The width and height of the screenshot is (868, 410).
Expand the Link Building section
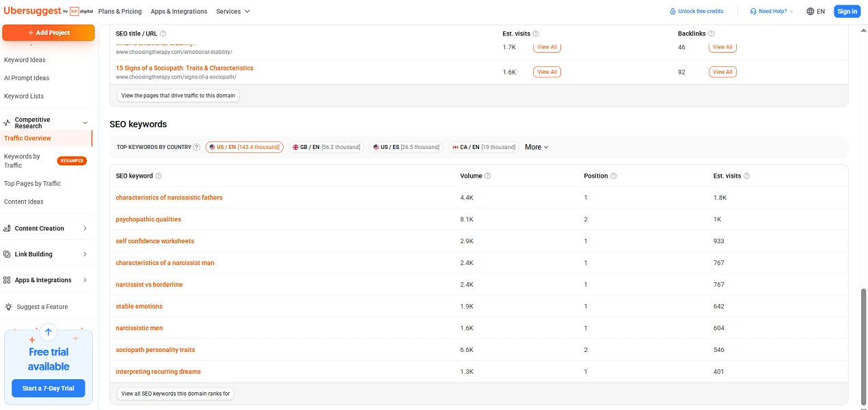click(85, 254)
